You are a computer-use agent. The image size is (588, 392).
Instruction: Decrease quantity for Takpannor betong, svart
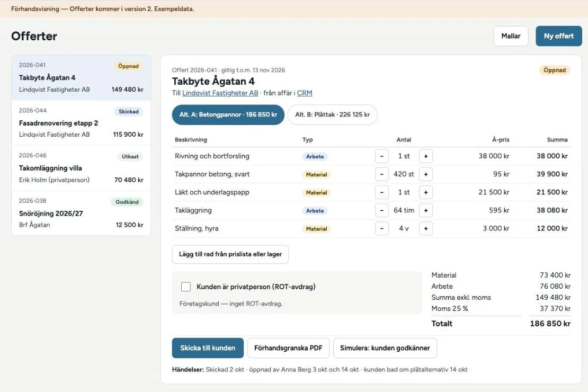(382, 174)
